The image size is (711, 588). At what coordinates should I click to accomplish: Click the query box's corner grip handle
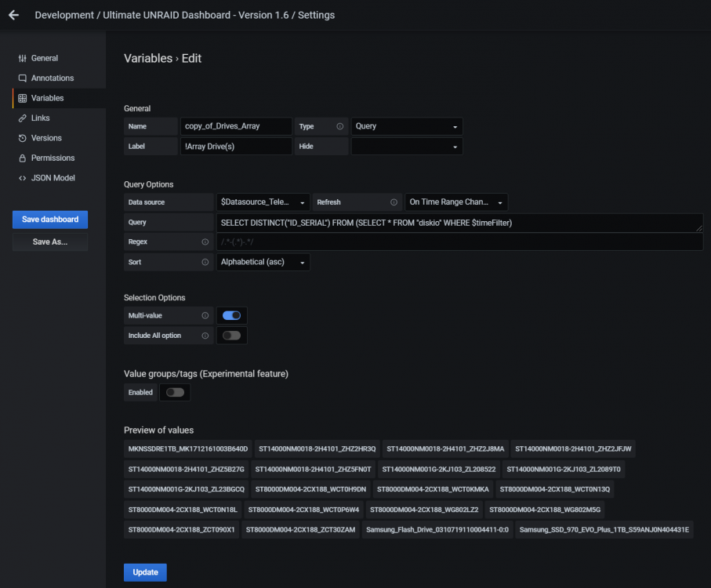[699, 228]
